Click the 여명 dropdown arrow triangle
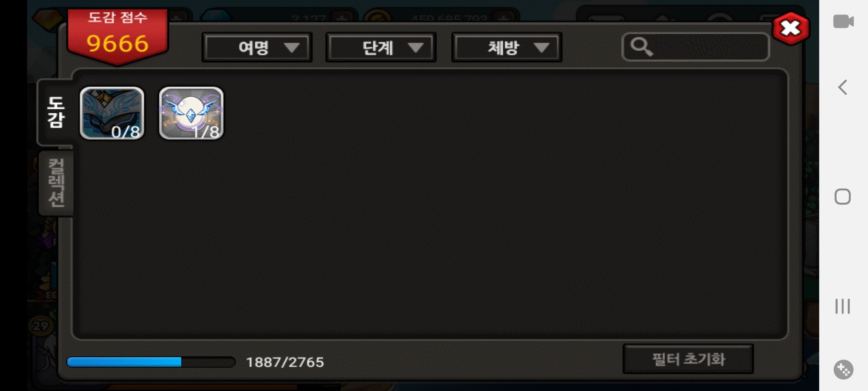The width and height of the screenshot is (868, 391). (x=292, y=47)
